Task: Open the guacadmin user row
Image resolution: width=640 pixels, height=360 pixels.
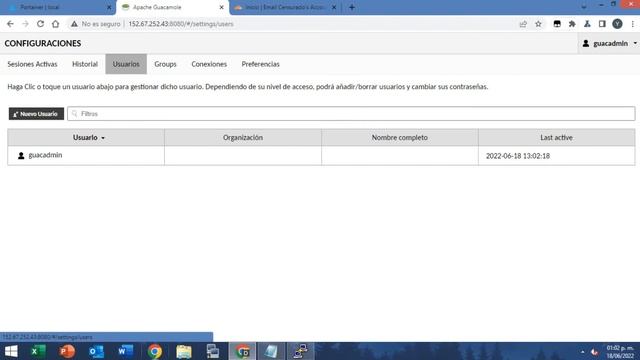Action: tap(321, 156)
